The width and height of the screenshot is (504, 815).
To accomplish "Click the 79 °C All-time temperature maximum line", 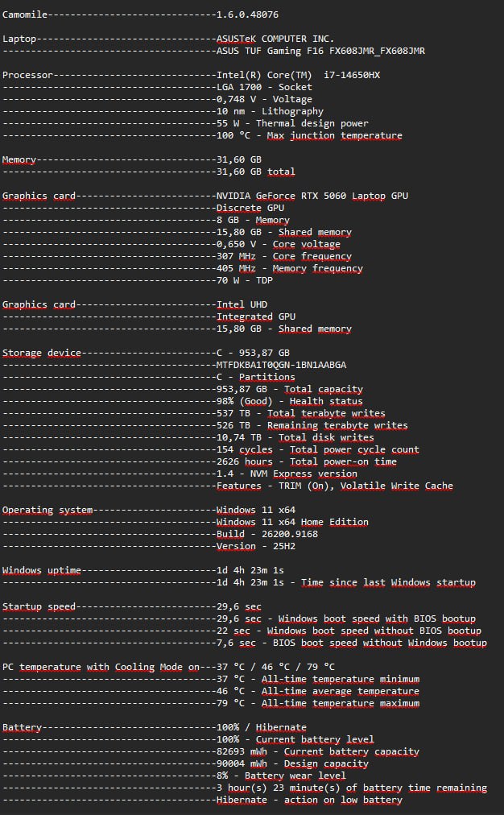I will pyautogui.click(x=318, y=703).
